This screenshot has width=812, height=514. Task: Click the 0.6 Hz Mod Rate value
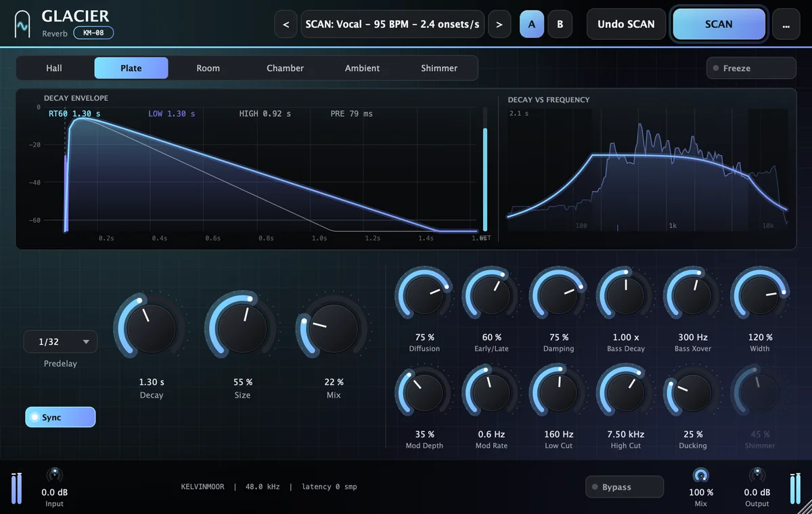pos(492,435)
